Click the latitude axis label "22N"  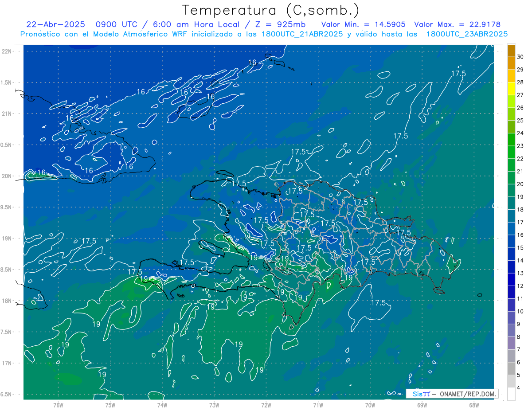[x=7, y=51]
